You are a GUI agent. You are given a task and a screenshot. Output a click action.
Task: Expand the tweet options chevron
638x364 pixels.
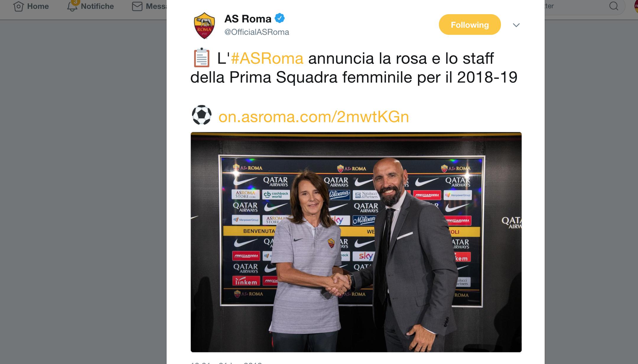(x=516, y=25)
